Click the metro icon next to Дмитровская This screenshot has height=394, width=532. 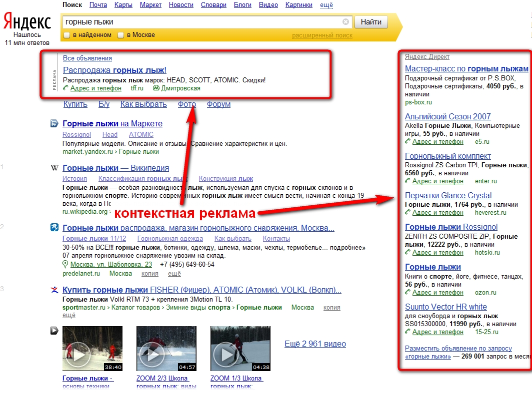(x=156, y=88)
